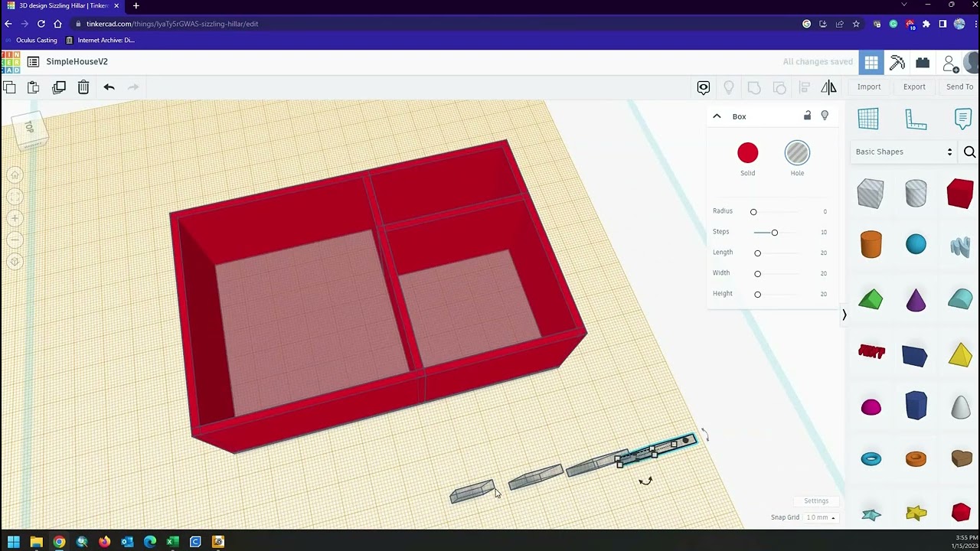
Task: Pick the orange Tube shape
Action: coord(916,459)
